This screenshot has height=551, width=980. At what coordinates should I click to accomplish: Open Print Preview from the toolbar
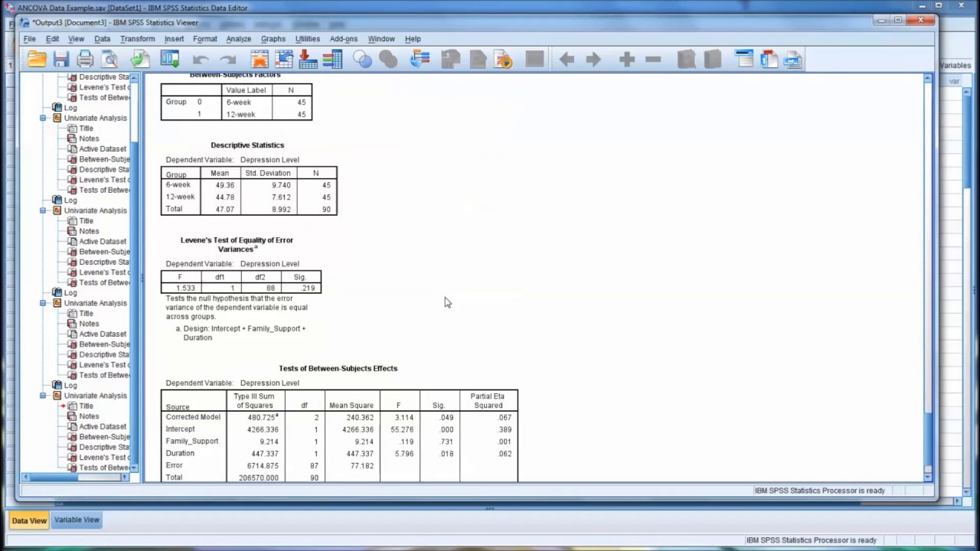click(110, 60)
